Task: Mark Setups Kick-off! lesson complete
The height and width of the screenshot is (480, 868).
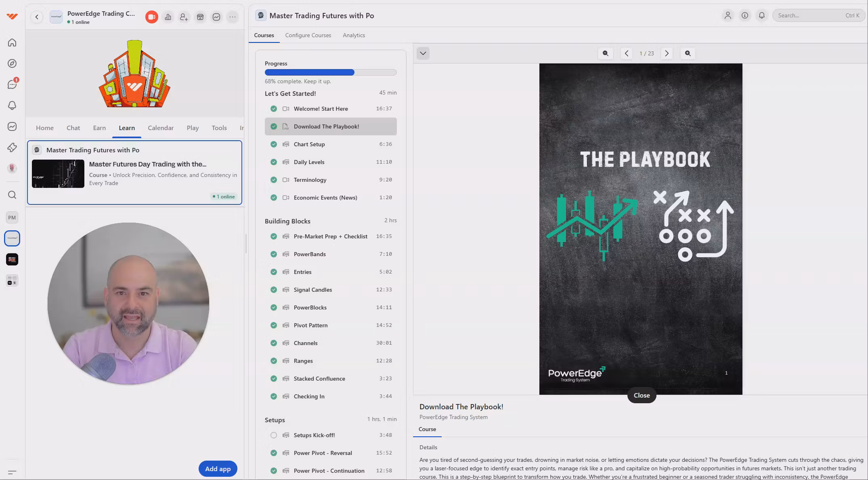Action: pyautogui.click(x=274, y=435)
